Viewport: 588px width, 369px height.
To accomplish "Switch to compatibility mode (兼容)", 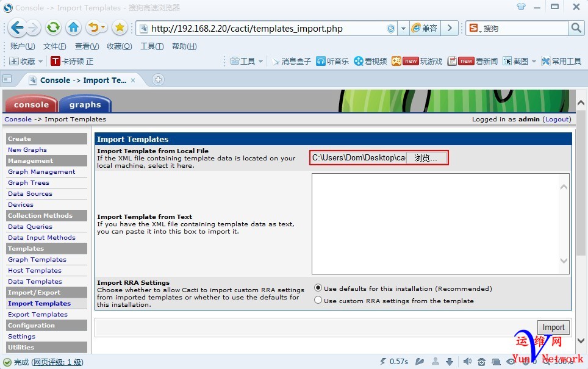I will click(424, 29).
